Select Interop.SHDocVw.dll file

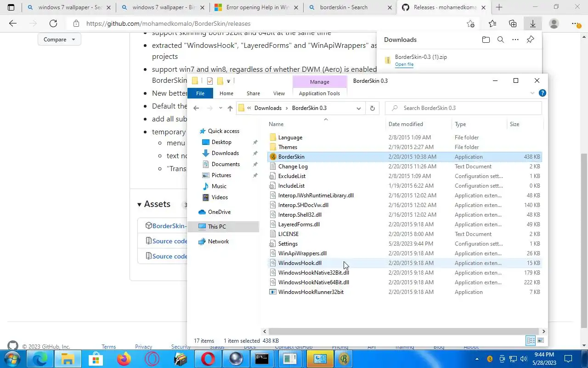(x=404, y=205)
